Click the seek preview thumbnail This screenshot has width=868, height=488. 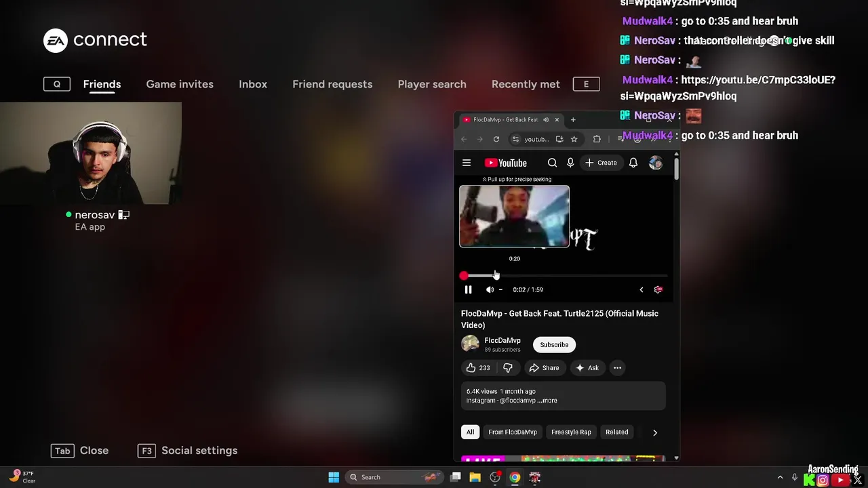pyautogui.click(x=515, y=216)
